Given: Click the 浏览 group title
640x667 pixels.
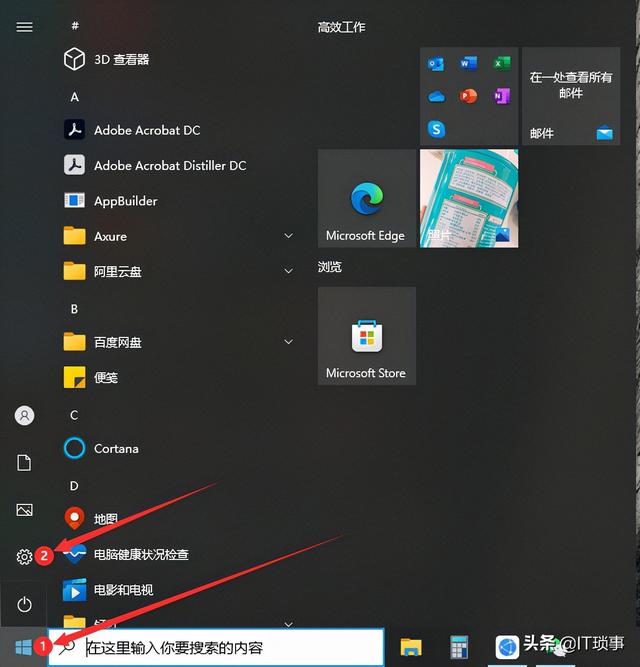Looking at the screenshot, I should click(x=330, y=267).
